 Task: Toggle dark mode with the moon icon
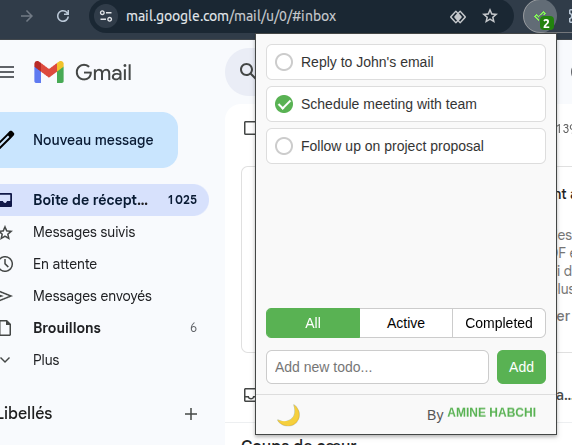[288, 415]
